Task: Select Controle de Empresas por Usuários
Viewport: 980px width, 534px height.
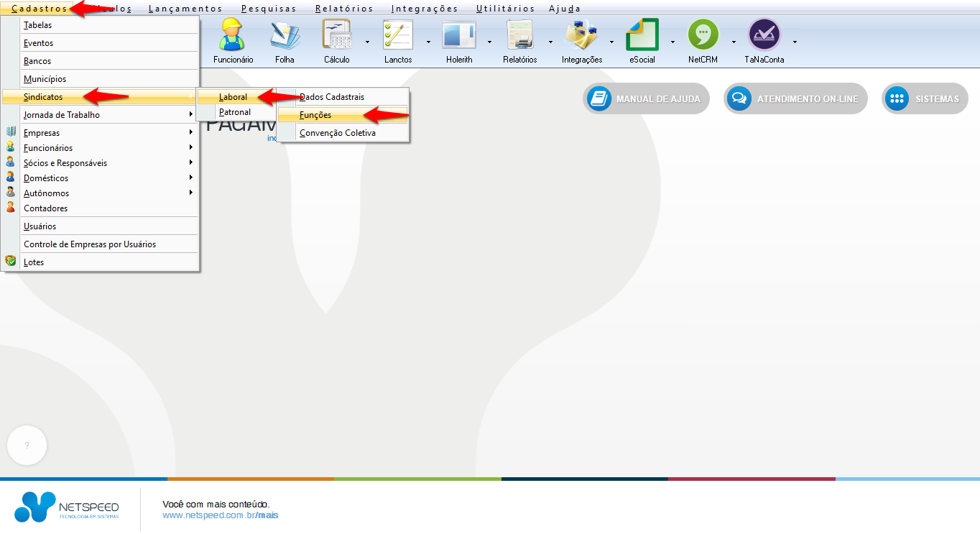Action: (x=101, y=244)
